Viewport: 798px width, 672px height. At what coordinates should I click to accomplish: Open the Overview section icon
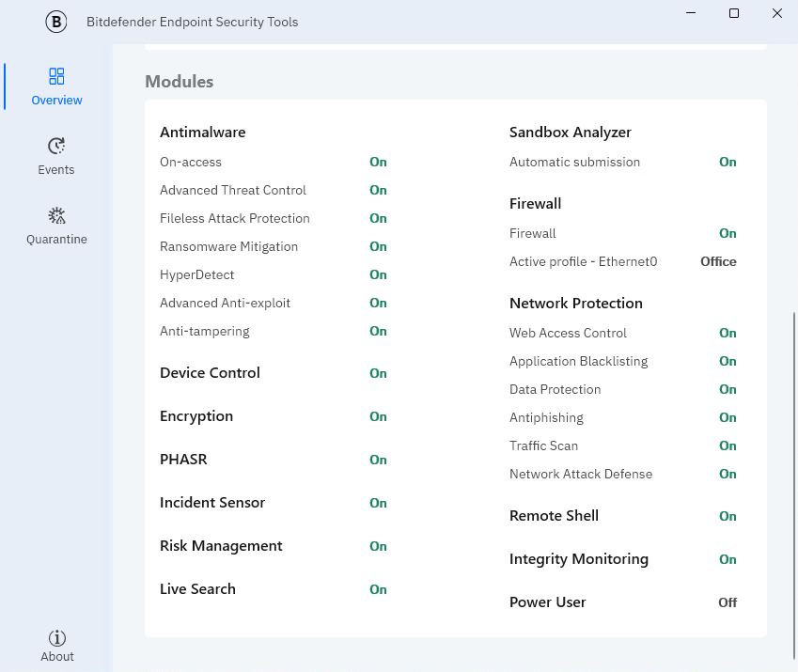[x=56, y=76]
